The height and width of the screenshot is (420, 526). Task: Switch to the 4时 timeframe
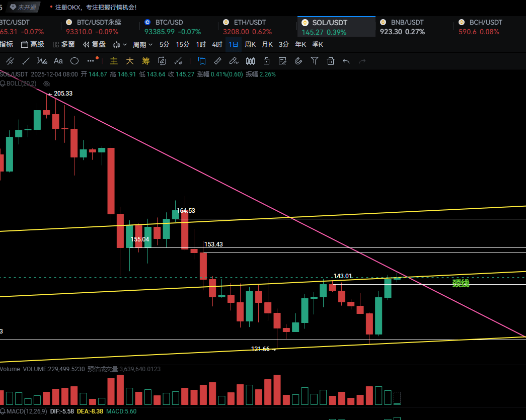[217, 44]
